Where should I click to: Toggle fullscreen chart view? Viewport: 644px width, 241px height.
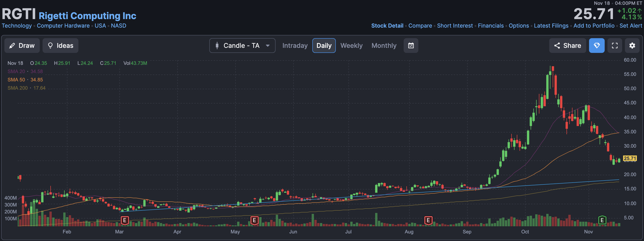[615, 46]
